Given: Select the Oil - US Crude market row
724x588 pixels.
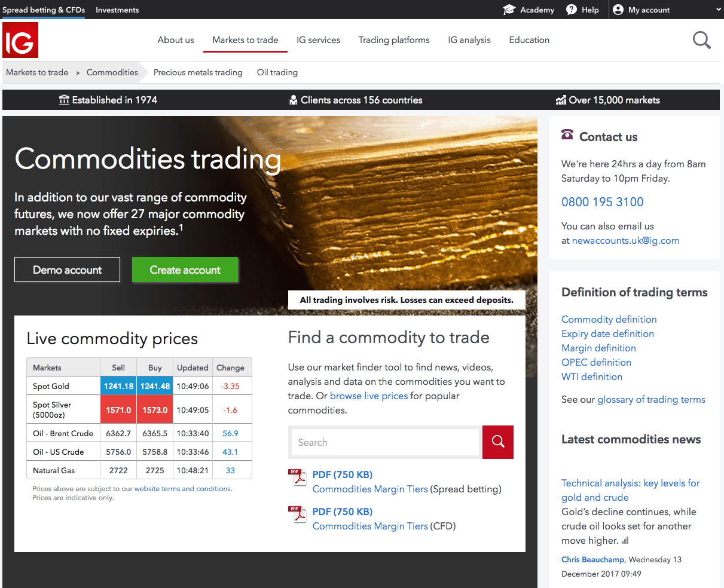Looking at the screenshot, I should click(x=139, y=452).
